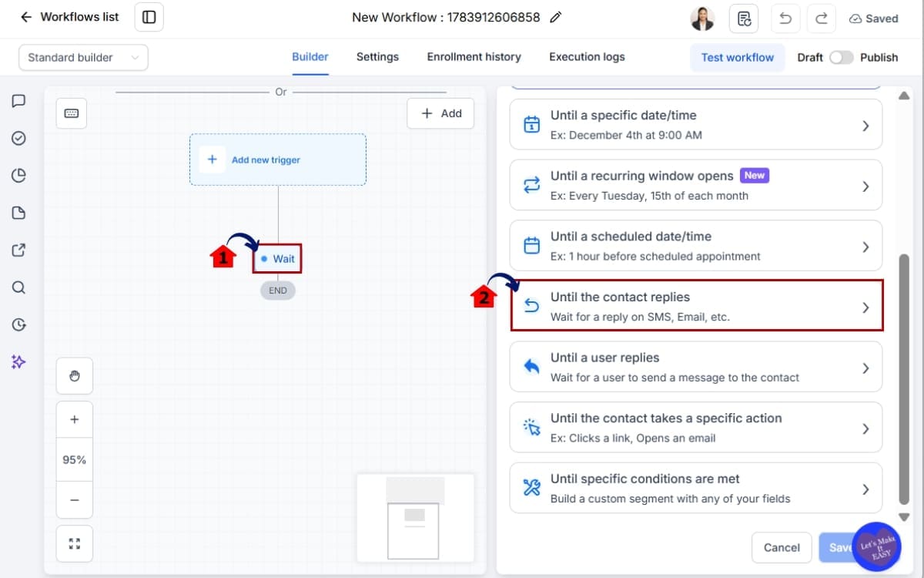Open checkmark tasks icon in sidebar

tap(19, 138)
